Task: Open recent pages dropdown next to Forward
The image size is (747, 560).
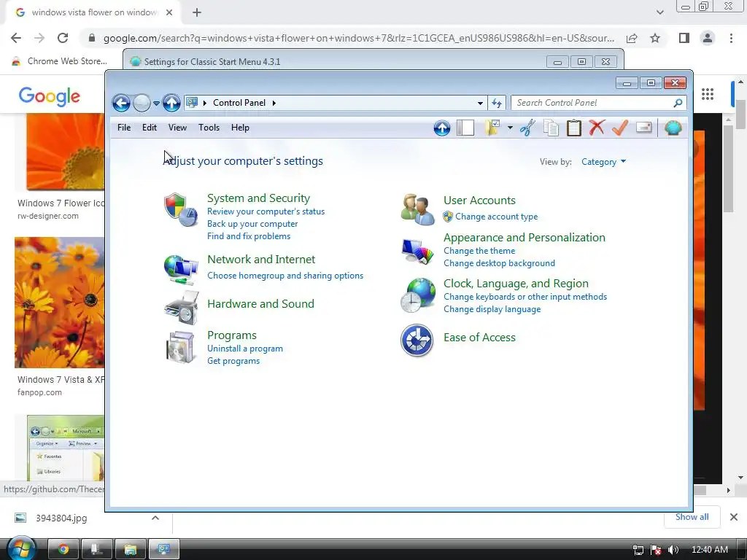Action: pyautogui.click(x=156, y=103)
